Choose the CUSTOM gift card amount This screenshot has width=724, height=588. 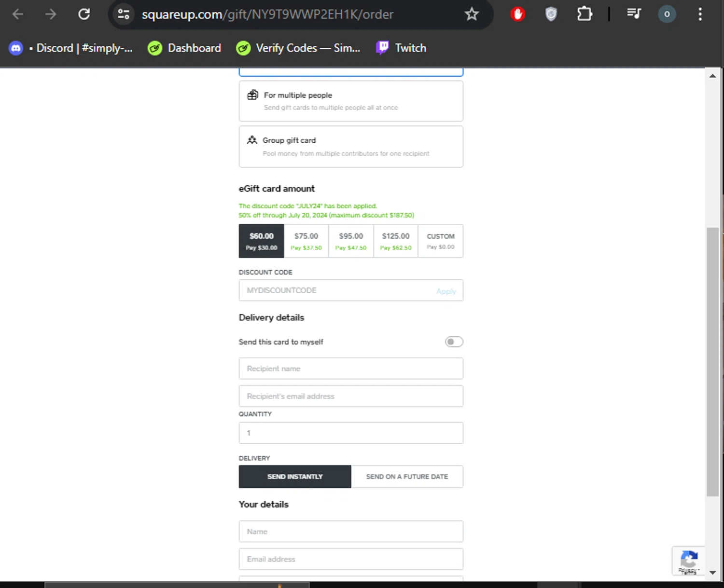[x=441, y=241]
